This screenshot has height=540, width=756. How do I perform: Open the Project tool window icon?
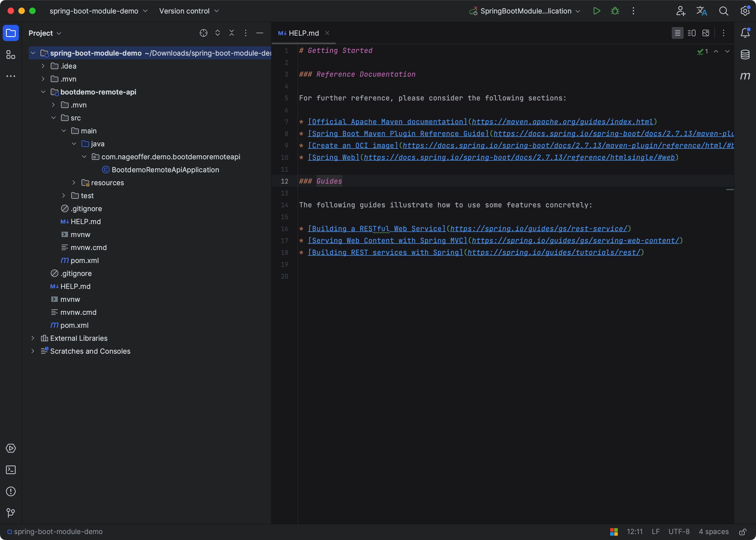[11, 33]
